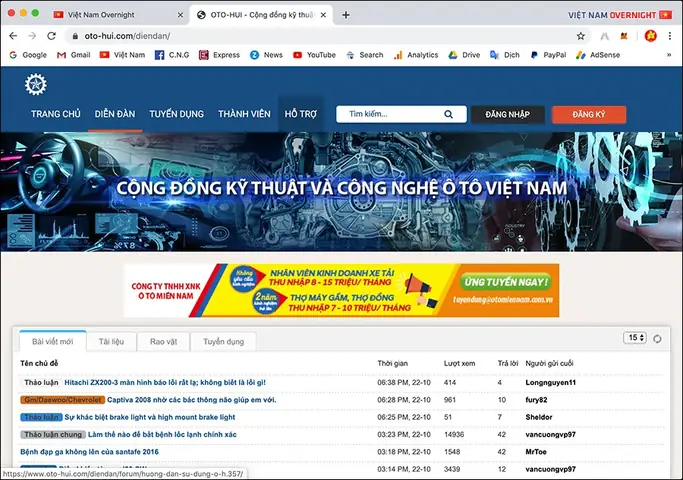This screenshot has width=683, height=480.
Task: Click the address bar URL
Action: 127,36
